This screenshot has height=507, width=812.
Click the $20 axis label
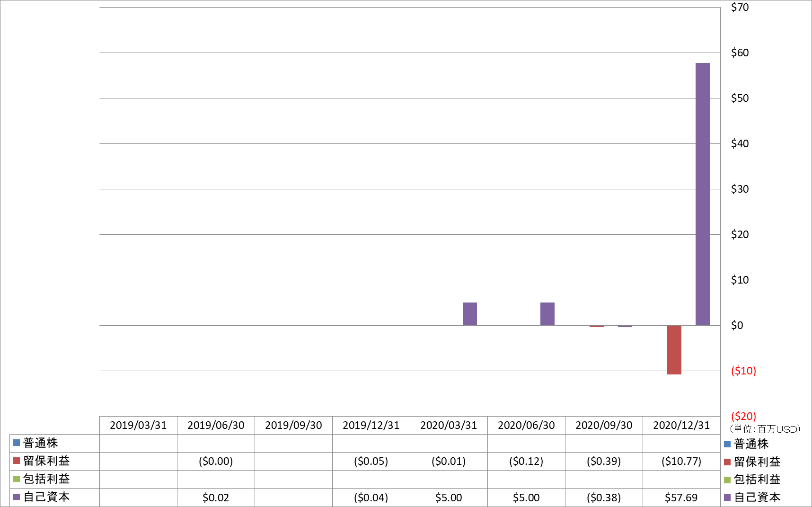coord(740,234)
